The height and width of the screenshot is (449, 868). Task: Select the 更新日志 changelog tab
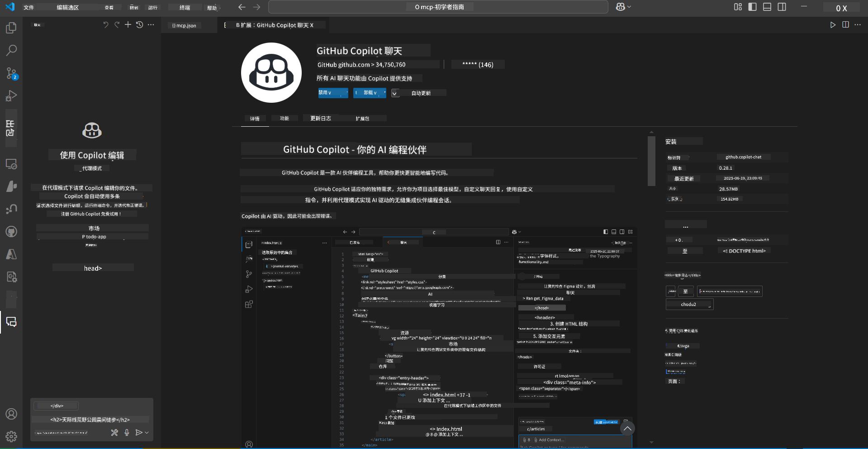[321, 119]
